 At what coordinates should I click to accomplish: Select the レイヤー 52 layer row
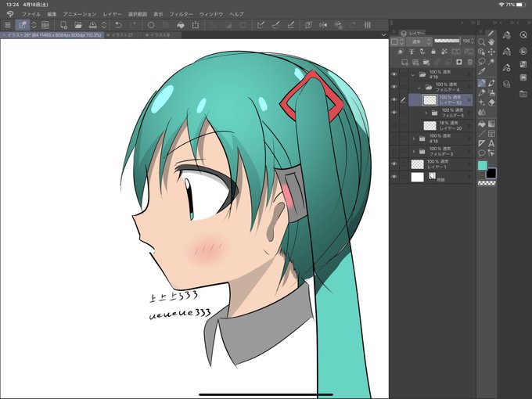[440, 100]
